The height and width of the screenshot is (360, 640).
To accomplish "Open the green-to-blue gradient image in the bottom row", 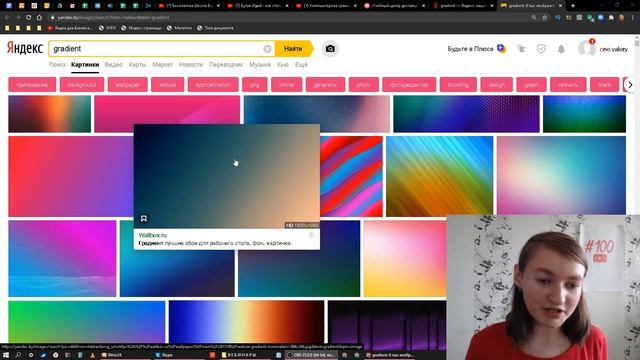I will coord(87,322).
